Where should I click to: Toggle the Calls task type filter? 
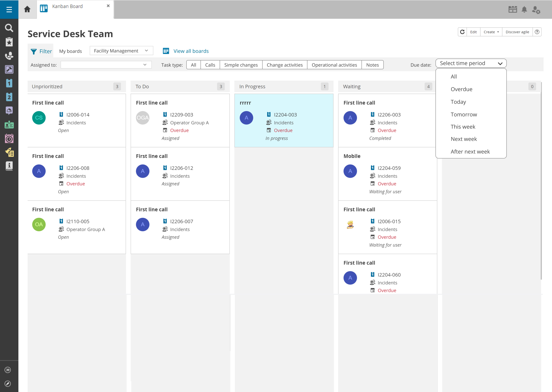pos(210,65)
